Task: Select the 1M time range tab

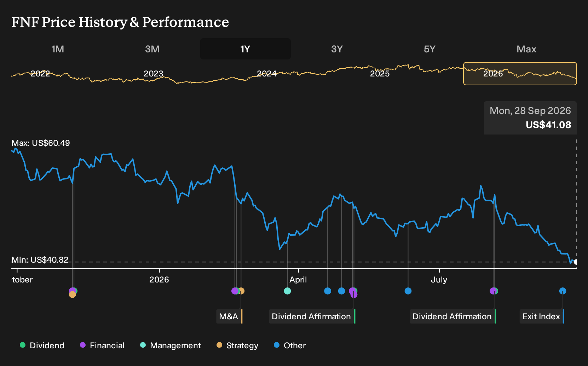Action: pos(58,49)
